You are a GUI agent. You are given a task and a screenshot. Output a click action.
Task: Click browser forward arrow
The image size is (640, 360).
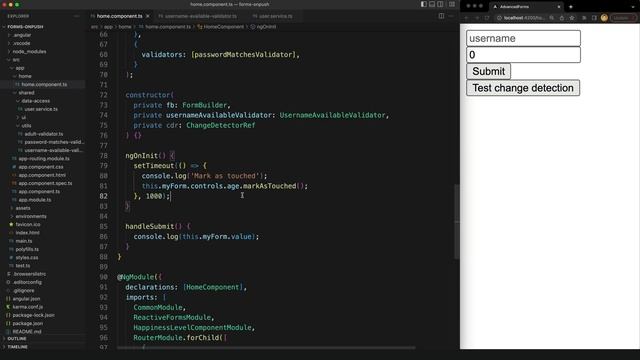coord(477,18)
